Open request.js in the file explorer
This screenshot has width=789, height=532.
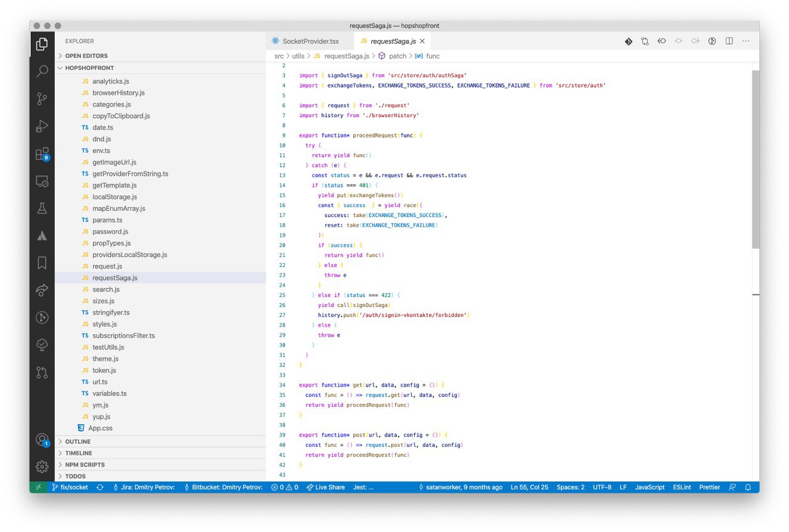coord(107,266)
